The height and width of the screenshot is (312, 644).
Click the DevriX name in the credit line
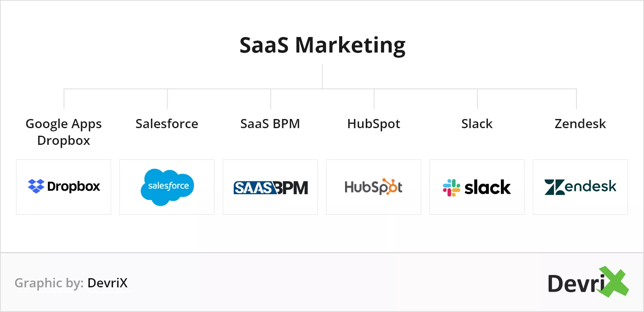108,283
